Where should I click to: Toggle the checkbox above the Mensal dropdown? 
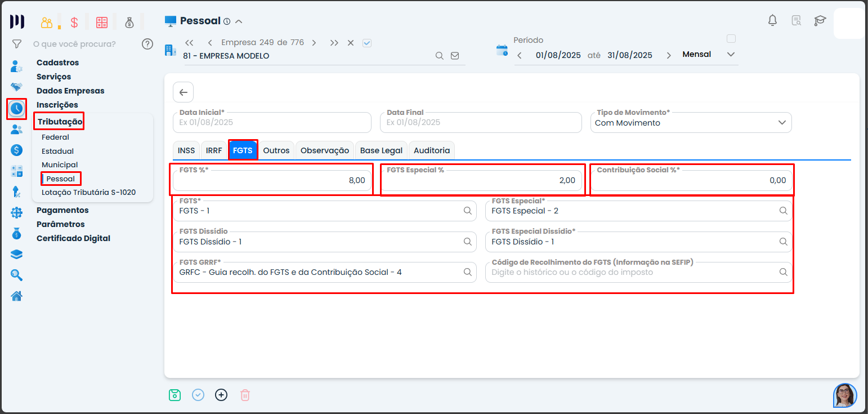731,39
